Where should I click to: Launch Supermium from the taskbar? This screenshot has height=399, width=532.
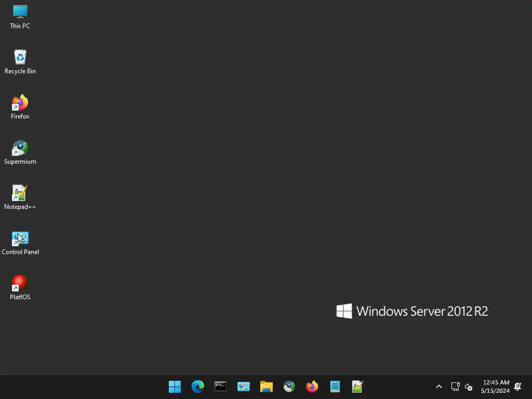[289, 387]
